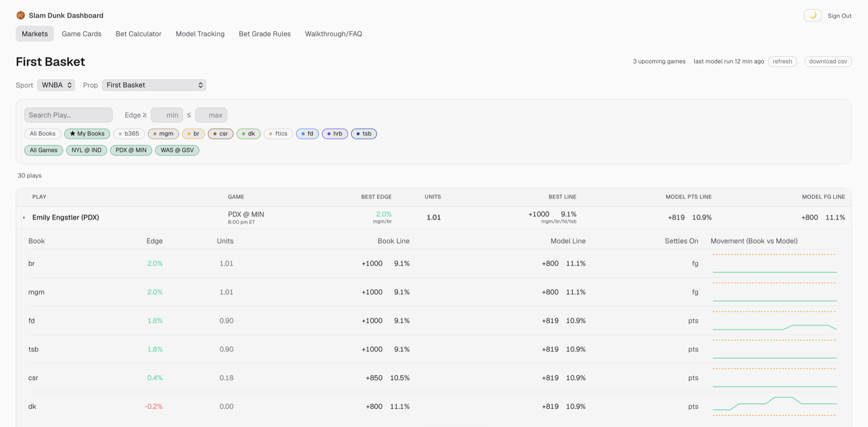Toggle b365 book filter

(x=129, y=134)
